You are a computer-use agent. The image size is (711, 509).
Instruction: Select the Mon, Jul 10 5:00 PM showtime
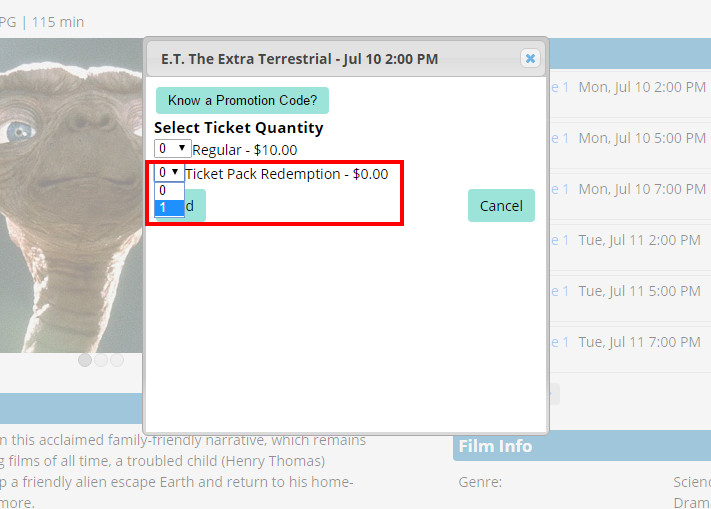point(641,138)
